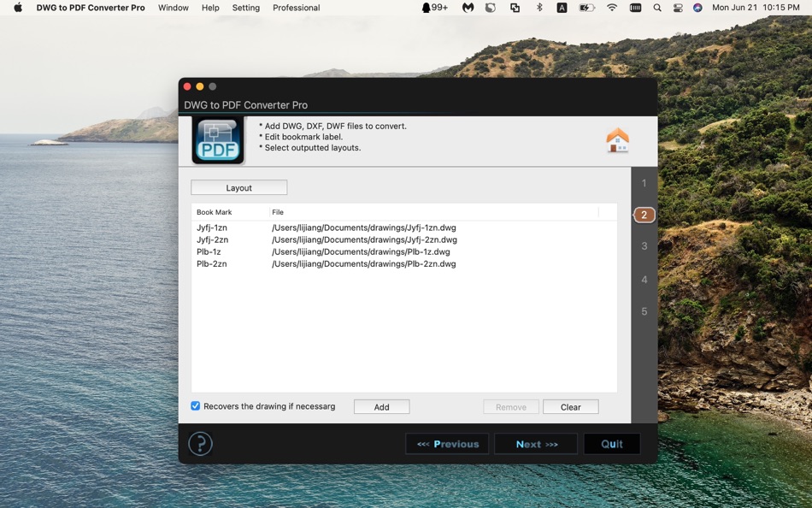Screen dimensions: 812x508
Task: Open Wi-Fi menu in the menu bar
Action: click(612, 7)
